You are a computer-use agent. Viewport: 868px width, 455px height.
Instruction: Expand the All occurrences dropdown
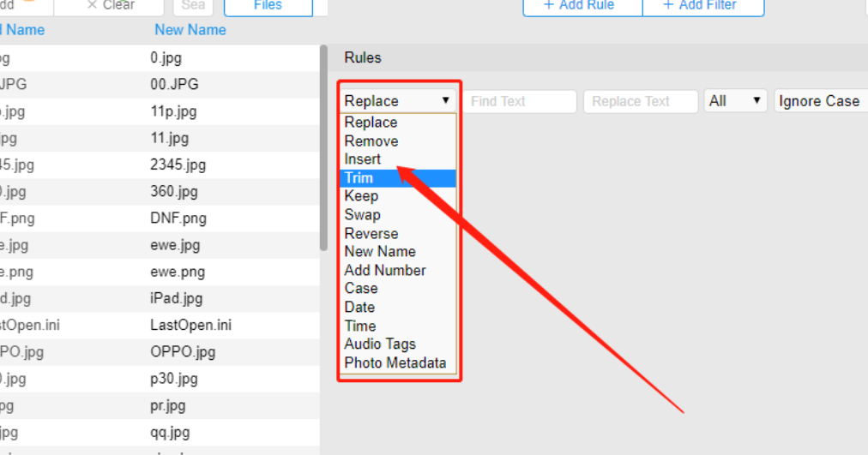pyautogui.click(x=735, y=101)
